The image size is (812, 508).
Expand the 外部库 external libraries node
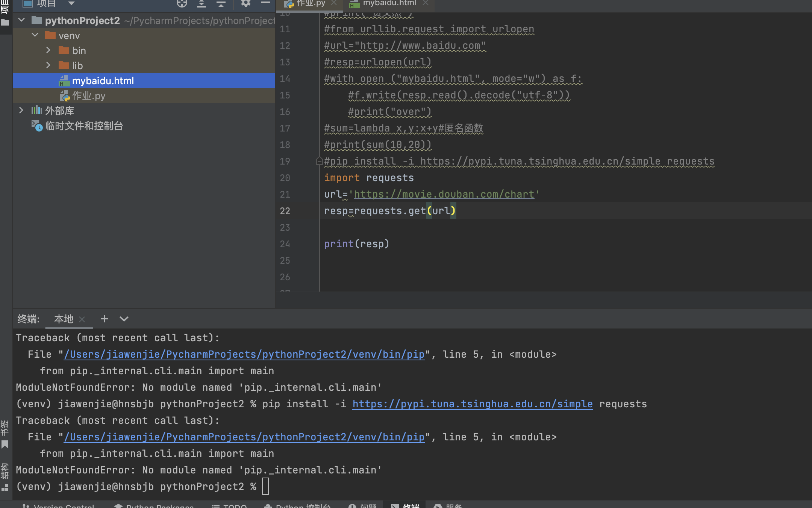tap(21, 110)
